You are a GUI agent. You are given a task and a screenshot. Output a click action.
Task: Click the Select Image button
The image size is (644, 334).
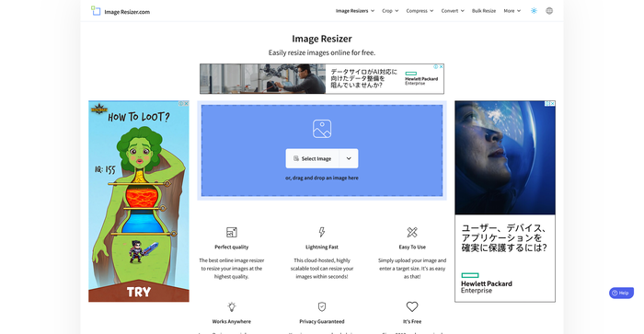312,158
